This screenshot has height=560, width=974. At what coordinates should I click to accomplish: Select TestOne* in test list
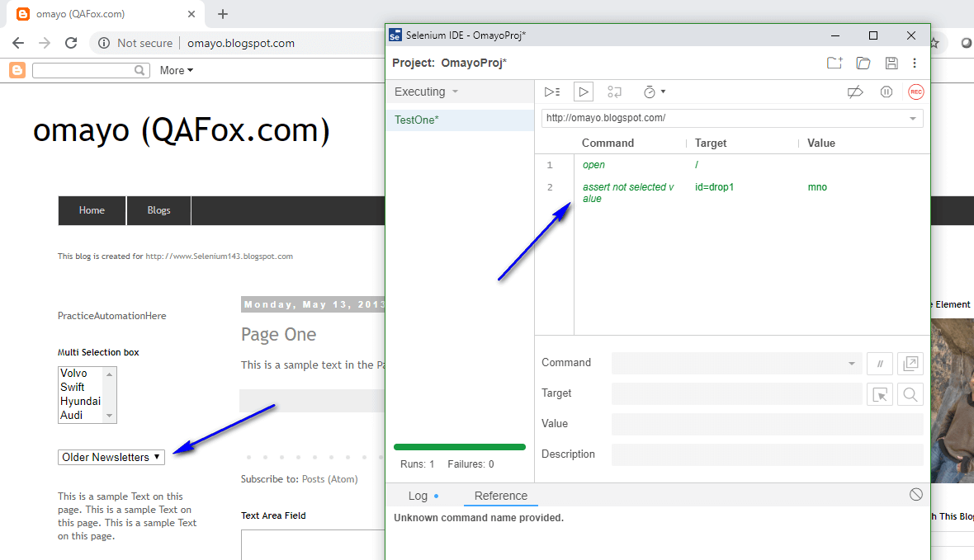pos(460,120)
